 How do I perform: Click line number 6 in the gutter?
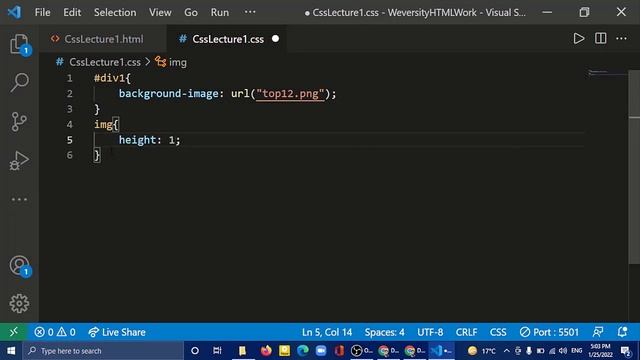point(70,155)
